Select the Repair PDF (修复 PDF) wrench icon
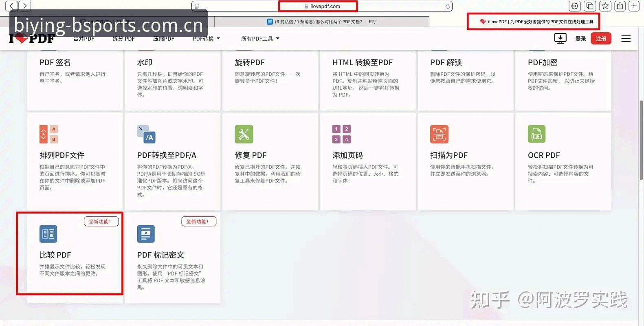 pos(244,134)
